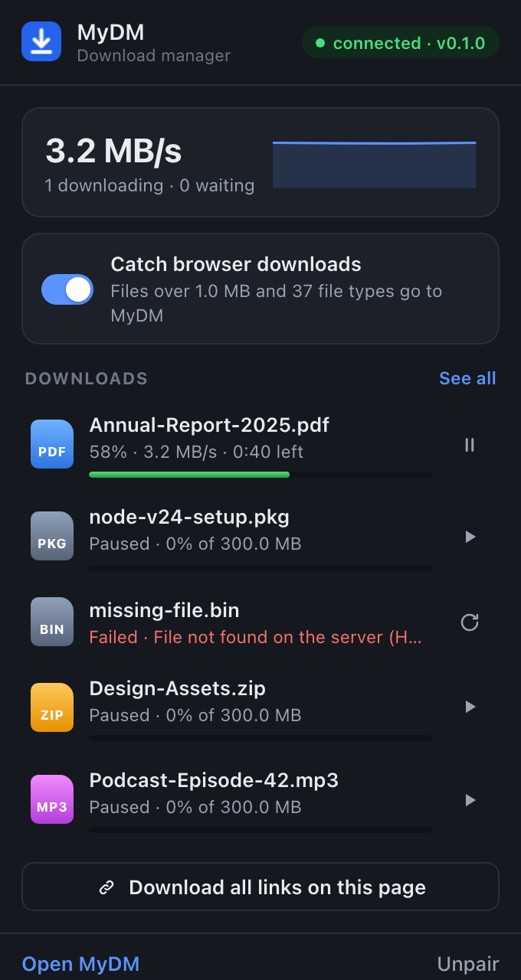Click the BIN file type icon
521x980 pixels.
coord(52,622)
